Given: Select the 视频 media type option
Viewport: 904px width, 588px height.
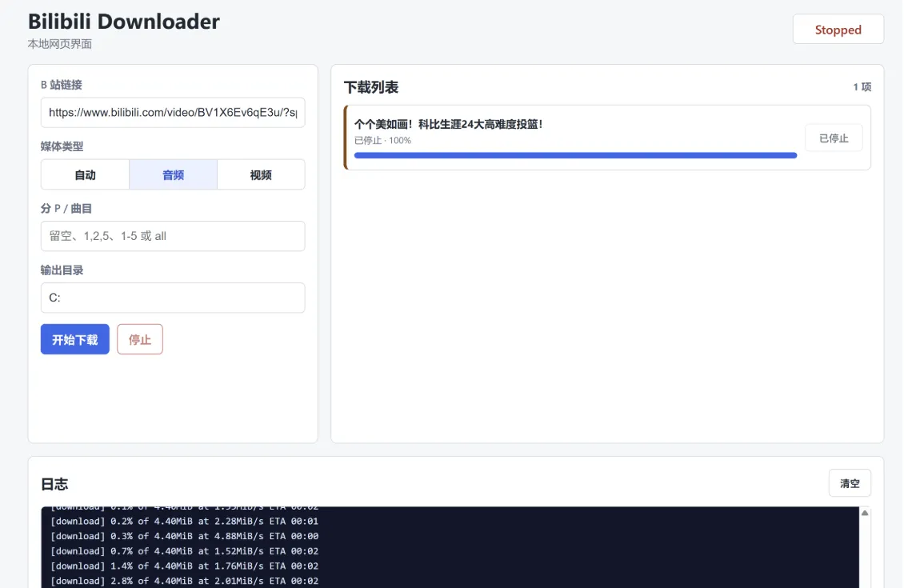Looking at the screenshot, I should pyautogui.click(x=261, y=174).
